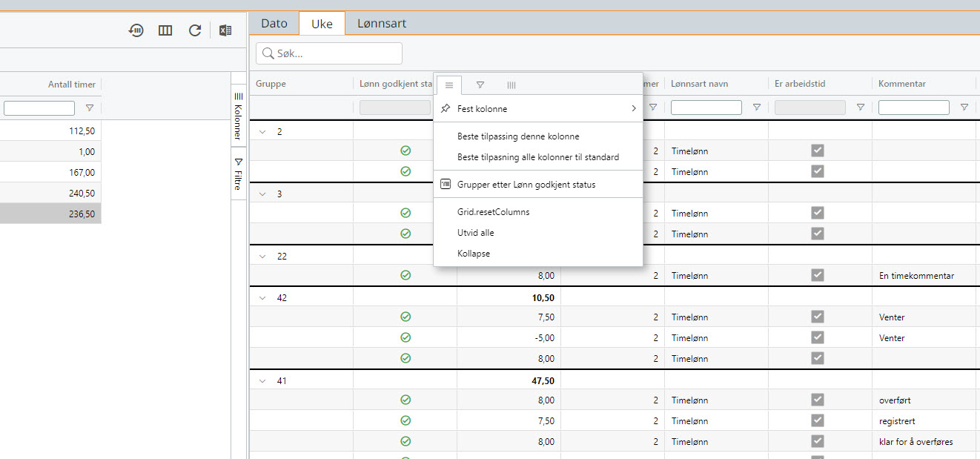The height and width of the screenshot is (459, 980).
Task: Click approved status icon in the overført row
Action: [405, 400]
